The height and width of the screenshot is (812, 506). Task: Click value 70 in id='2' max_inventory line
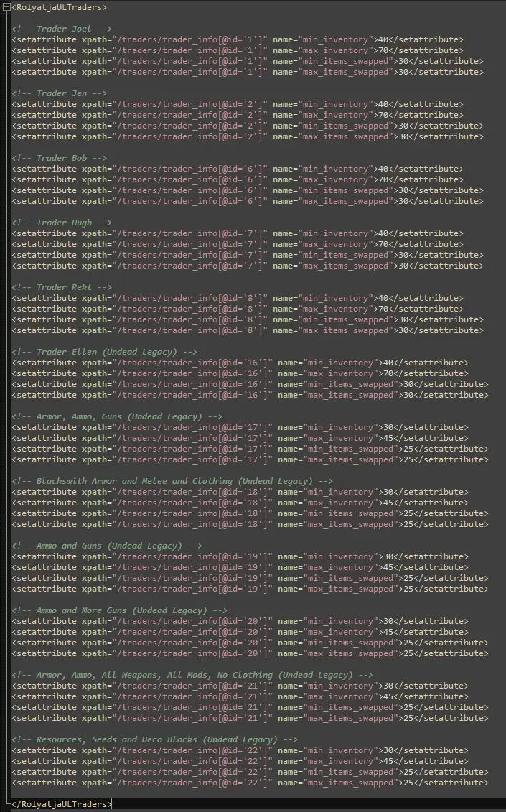click(x=383, y=115)
